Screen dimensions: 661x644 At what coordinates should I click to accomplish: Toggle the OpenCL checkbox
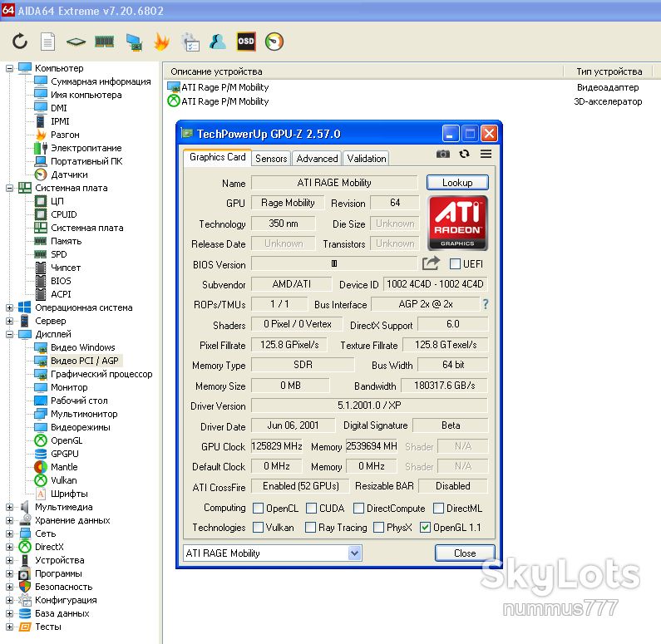point(258,509)
